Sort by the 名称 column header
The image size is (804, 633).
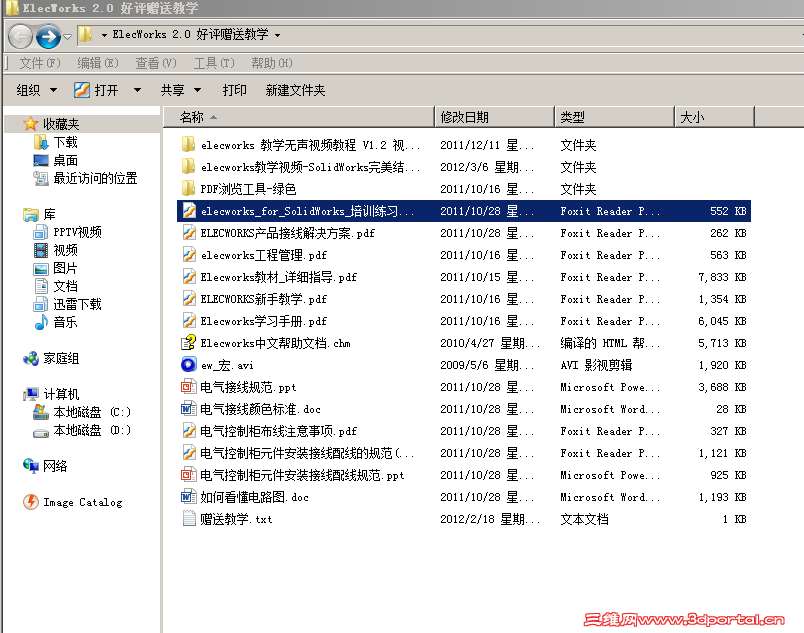click(299, 117)
